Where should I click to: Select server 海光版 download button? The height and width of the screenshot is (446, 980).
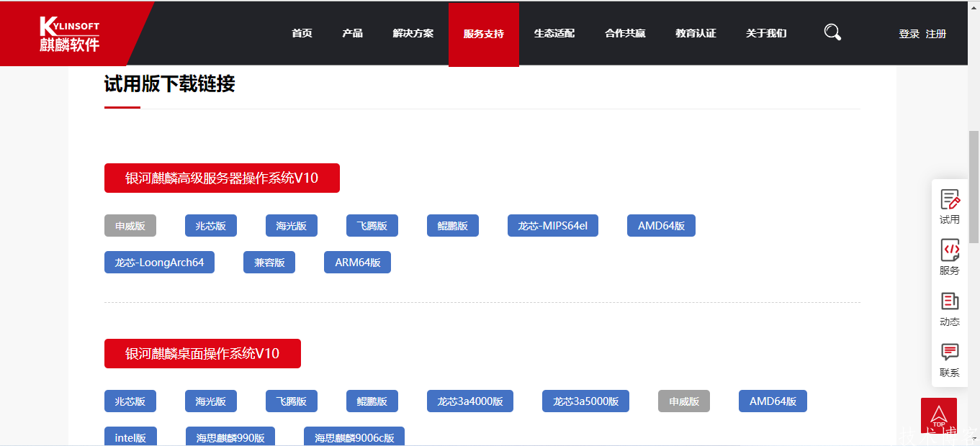tap(292, 226)
